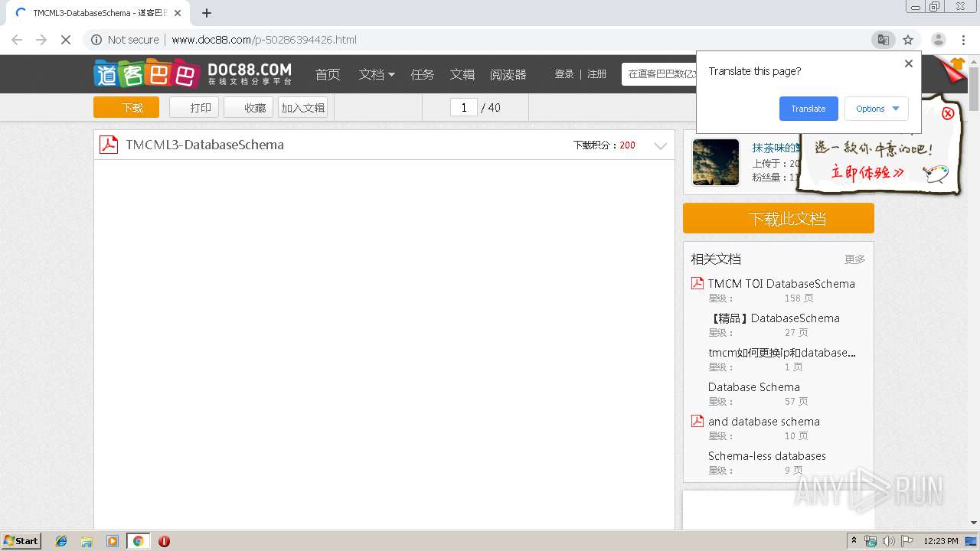Open the media player taskbar icon

[x=113, y=541]
